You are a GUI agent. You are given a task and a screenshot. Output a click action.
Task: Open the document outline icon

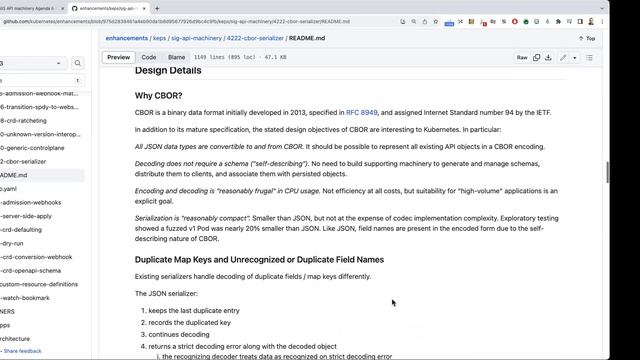589,58
